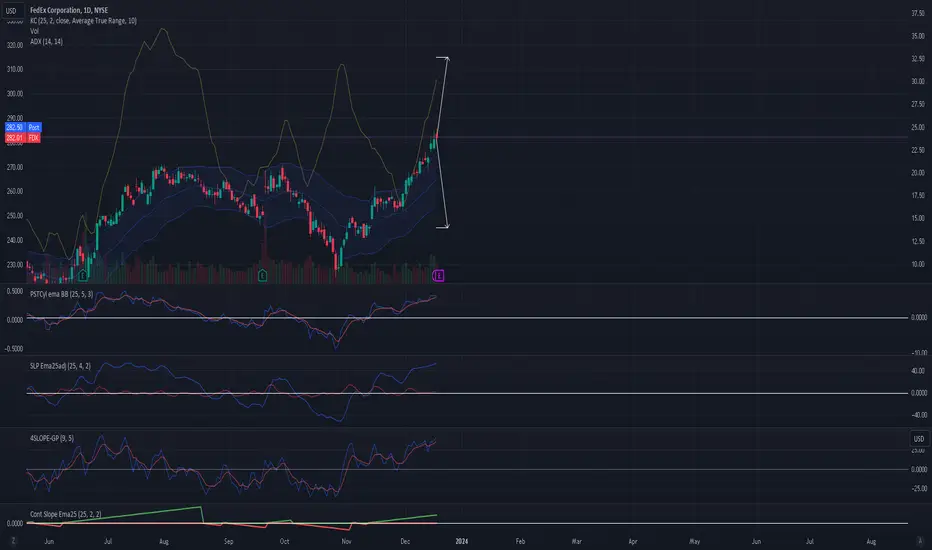932x550 pixels.
Task: Click the 260.00 price axis value
Action: pos(14,191)
